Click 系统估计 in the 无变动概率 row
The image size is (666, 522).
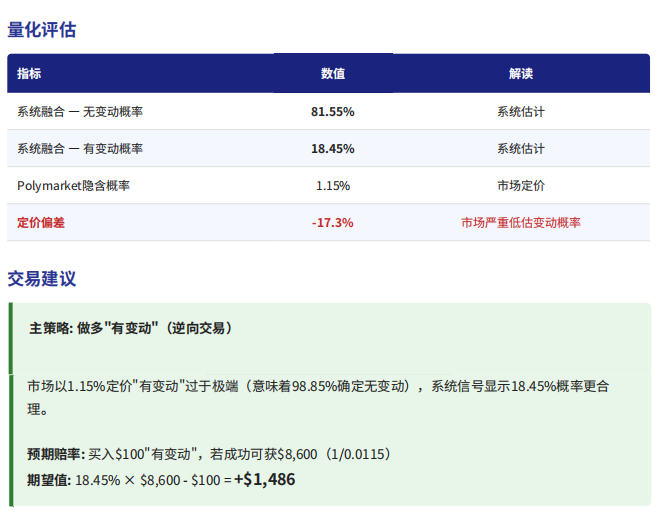(520, 111)
